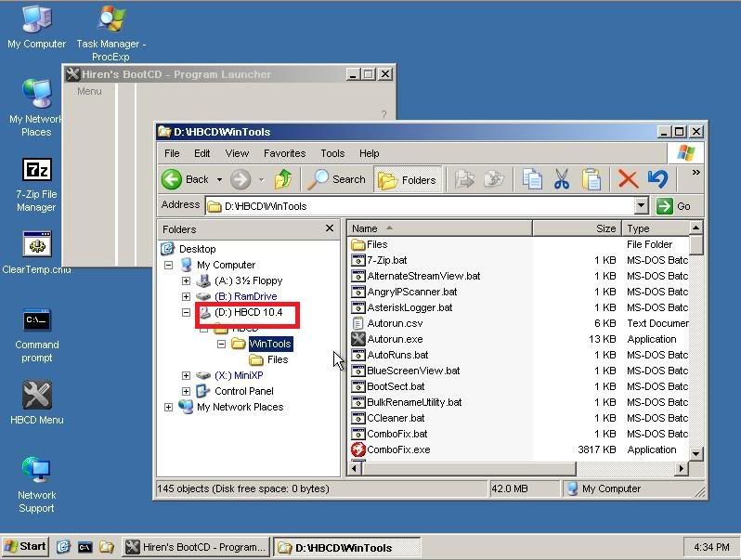Click the Cut scissors icon
Viewport: 741px width, 560px height.
coord(562,179)
